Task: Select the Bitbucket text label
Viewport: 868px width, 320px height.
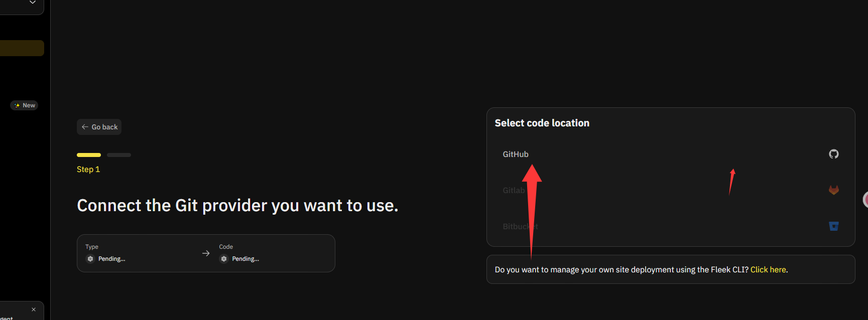Action: (519, 227)
